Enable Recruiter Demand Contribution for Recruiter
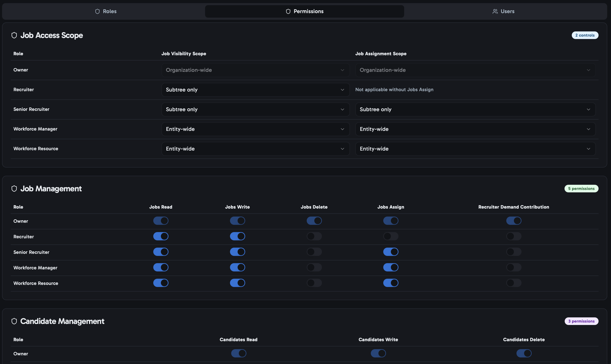This screenshot has width=611, height=364. click(514, 236)
